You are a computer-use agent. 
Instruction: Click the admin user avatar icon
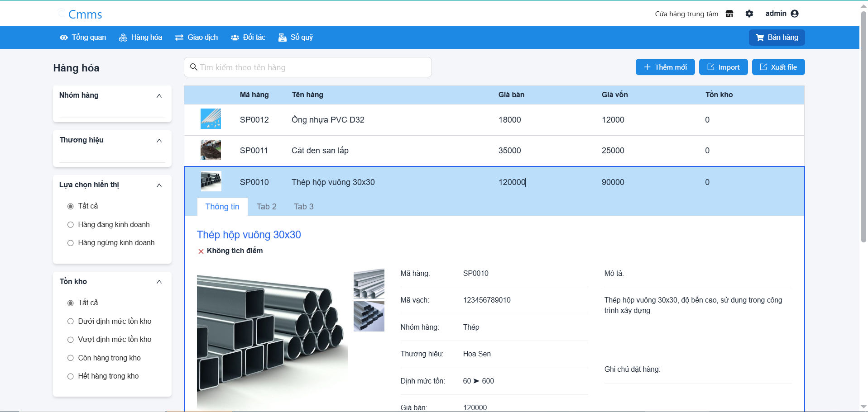pyautogui.click(x=795, y=14)
